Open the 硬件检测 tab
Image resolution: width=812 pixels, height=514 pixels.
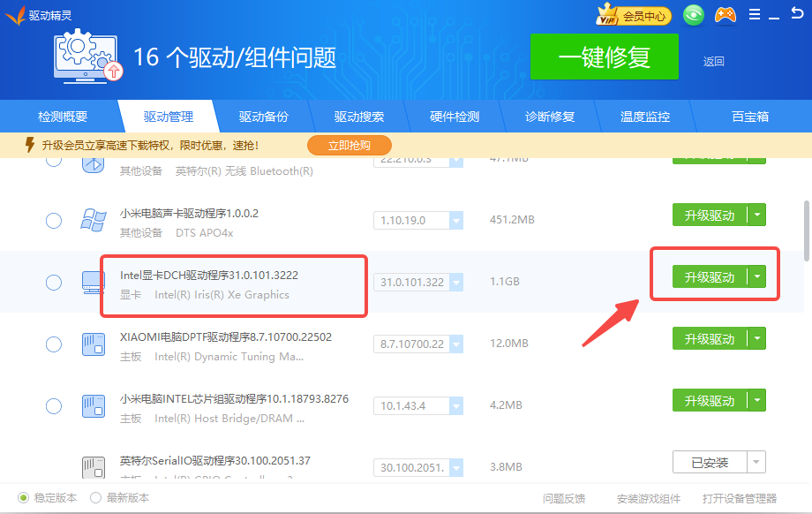pos(455,117)
